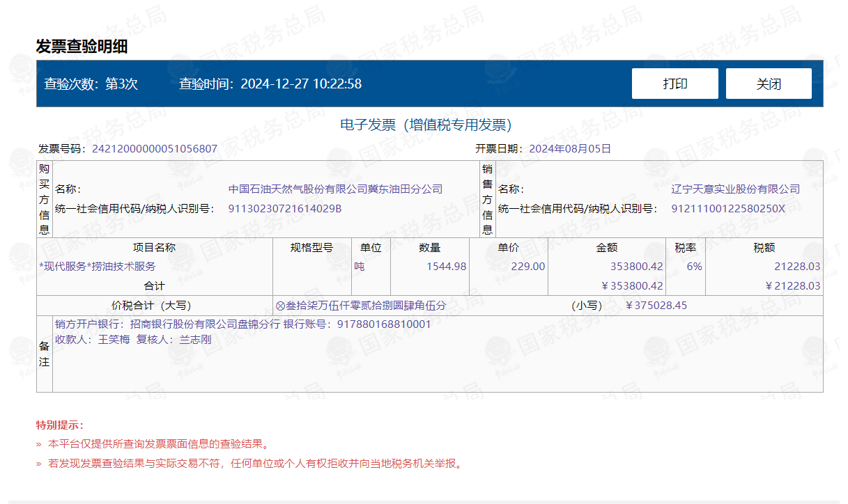848x504 pixels.
Task: Click buyer name 中国石油天然气股份有限公司冀东油田分公司
Action: tap(335, 189)
